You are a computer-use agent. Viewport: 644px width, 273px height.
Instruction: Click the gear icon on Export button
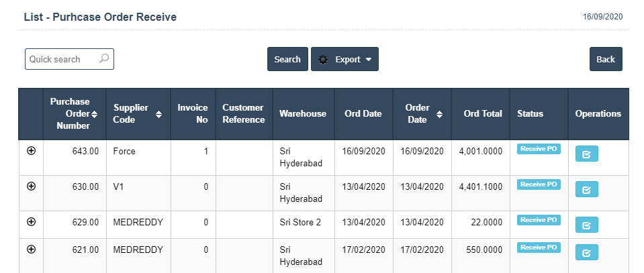point(323,60)
